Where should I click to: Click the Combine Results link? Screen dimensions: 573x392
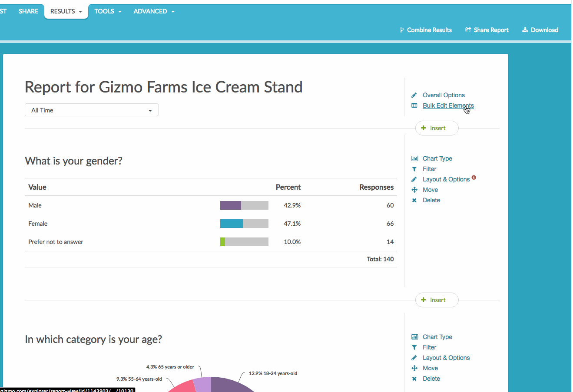click(x=426, y=30)
